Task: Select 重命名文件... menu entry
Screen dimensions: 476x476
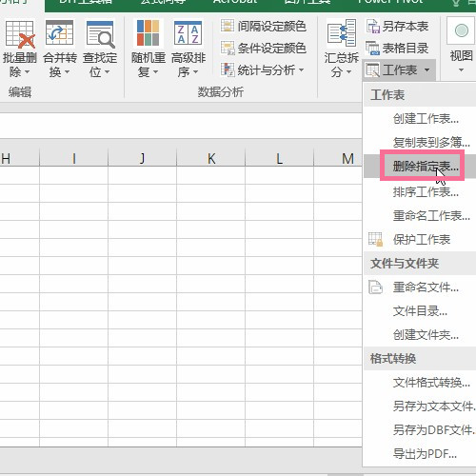Action: coord(419,288)
